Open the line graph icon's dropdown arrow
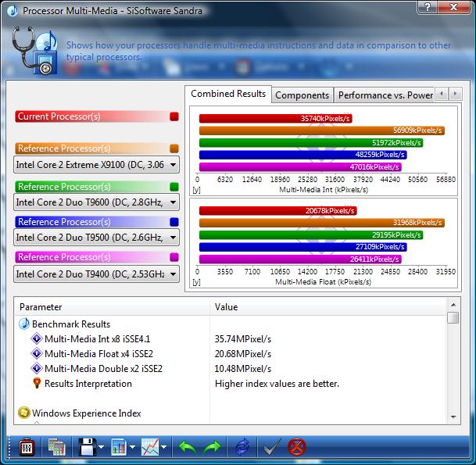This screenshot has height=465, width=476. [163, 447]
